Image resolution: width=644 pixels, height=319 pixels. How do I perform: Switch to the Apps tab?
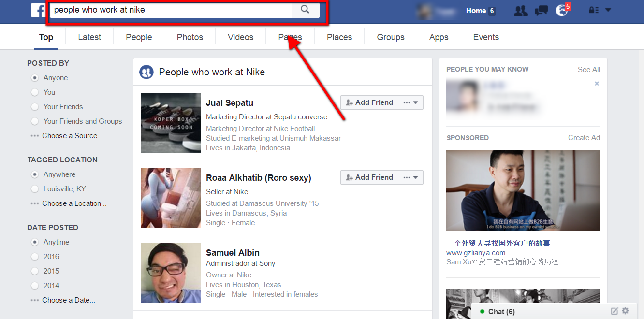coord(439,37)
